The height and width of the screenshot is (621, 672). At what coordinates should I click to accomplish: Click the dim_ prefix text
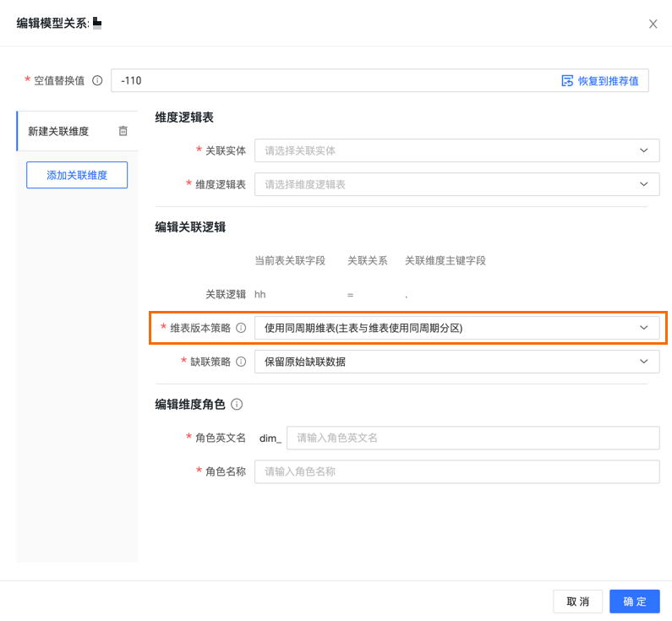[270, 439]
